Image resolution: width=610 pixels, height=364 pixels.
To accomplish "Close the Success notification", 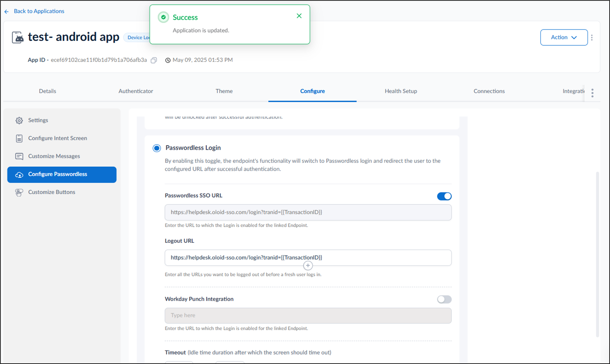I will click(x=299, y=16).
